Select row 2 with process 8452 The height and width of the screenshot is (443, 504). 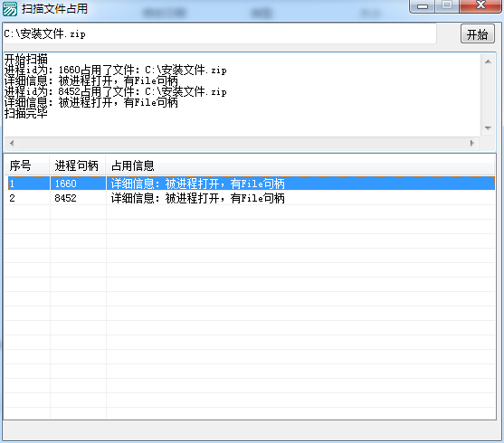click(252, 198)
